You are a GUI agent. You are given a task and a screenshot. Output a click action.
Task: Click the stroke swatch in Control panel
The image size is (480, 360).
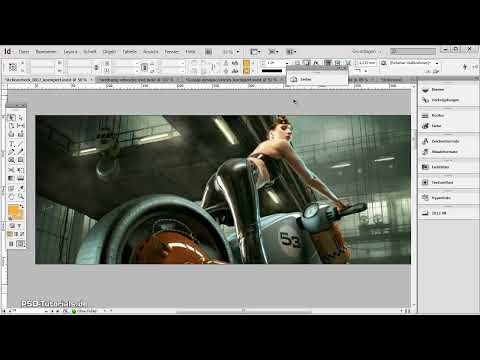247,71
